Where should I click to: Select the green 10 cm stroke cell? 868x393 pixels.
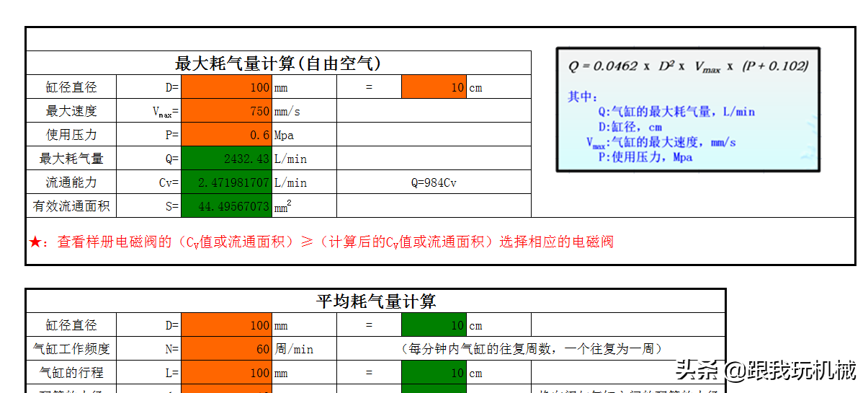point(434,373)
